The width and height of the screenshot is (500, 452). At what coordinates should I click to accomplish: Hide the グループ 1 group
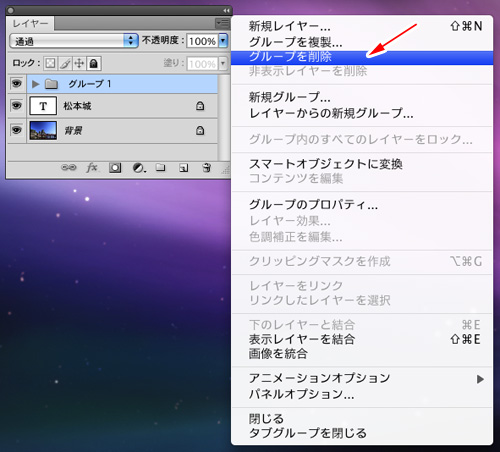click(16, 84)
